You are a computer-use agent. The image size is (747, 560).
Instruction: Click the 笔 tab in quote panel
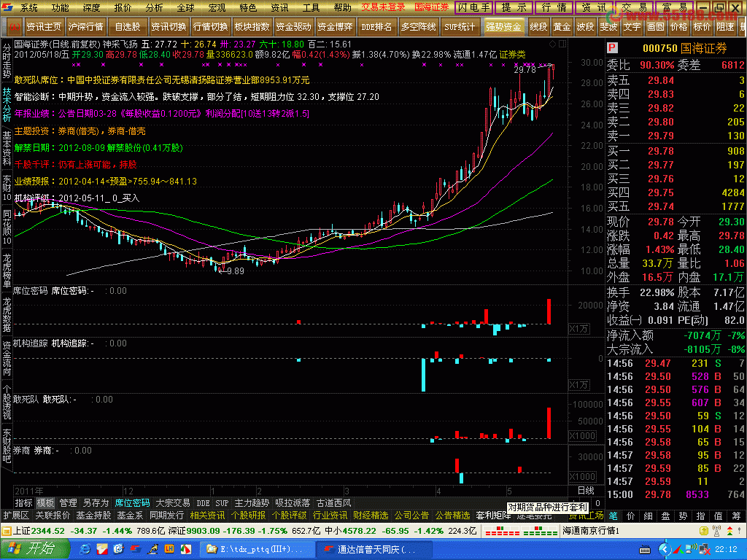tap(613, 516)
